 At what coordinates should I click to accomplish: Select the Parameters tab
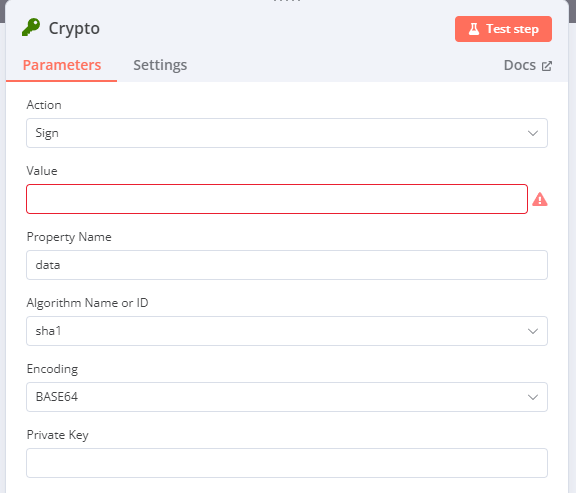(62, 65)
